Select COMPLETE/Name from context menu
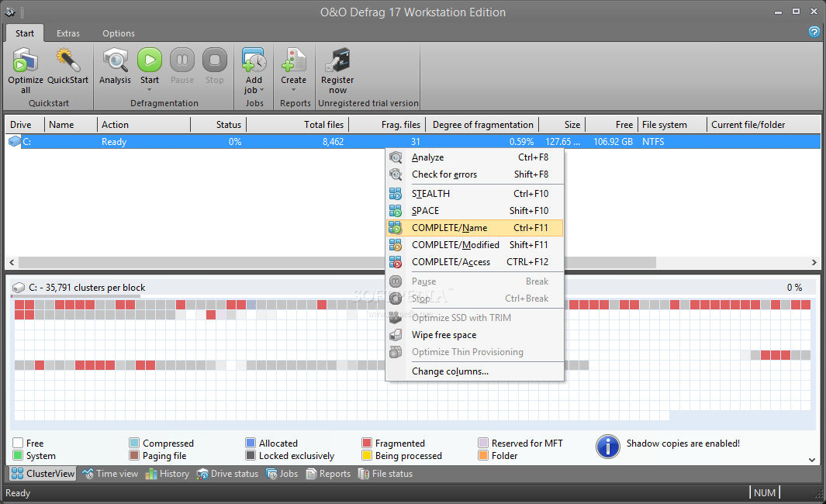Image resolution: width=826 pixels, height=504 pixels. coord(449,228)
